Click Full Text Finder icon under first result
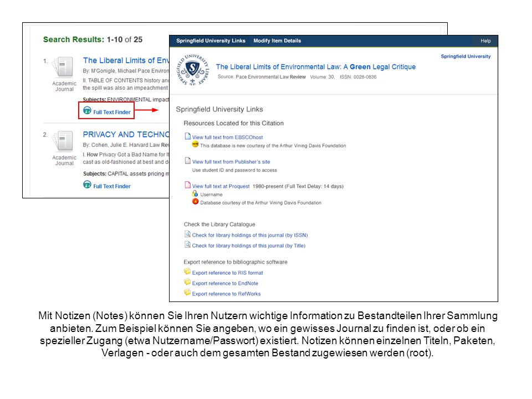 pyautogui.click(x=87, y=111)
